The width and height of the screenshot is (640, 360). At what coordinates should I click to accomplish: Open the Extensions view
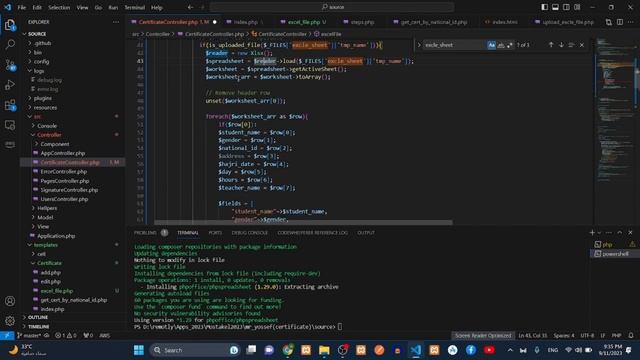click(10, 105)
